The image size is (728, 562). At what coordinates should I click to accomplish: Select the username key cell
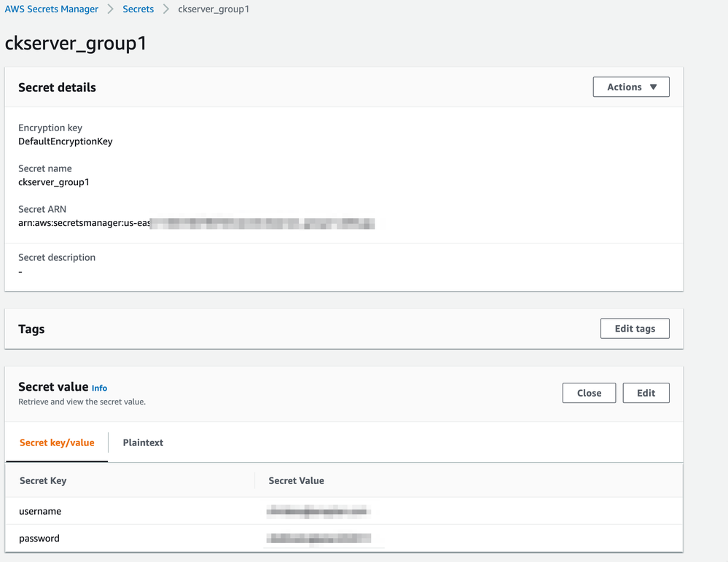tap(40, 512)
